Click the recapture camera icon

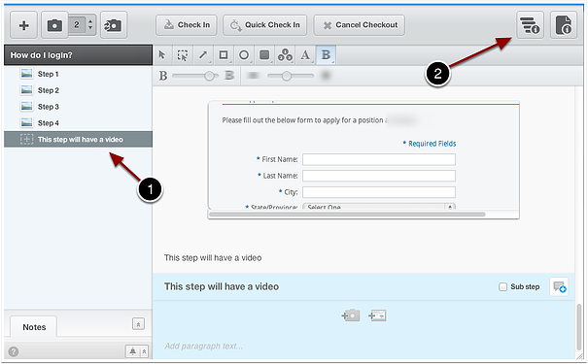114,25
